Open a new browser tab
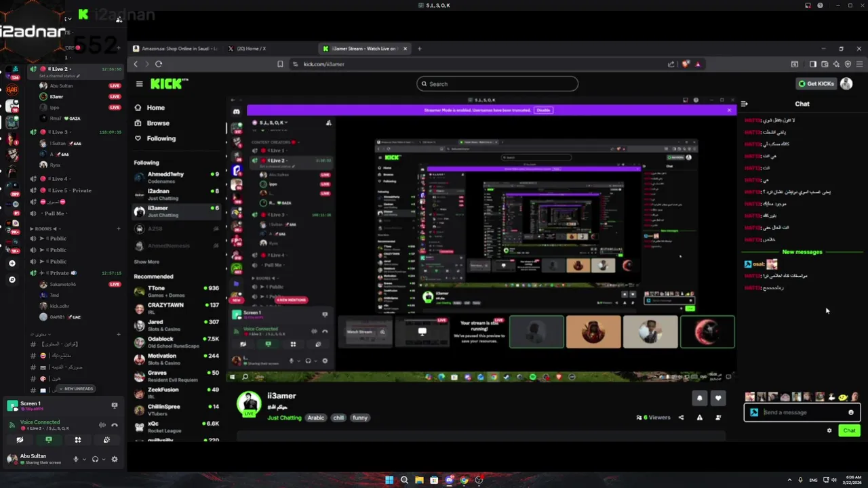868x488 pixels. click(x=419, y=49)
